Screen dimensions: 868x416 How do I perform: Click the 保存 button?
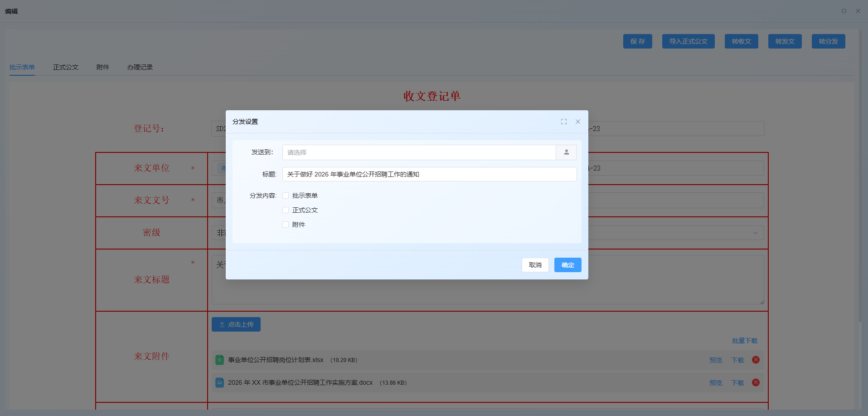click(x=637, y=41)
